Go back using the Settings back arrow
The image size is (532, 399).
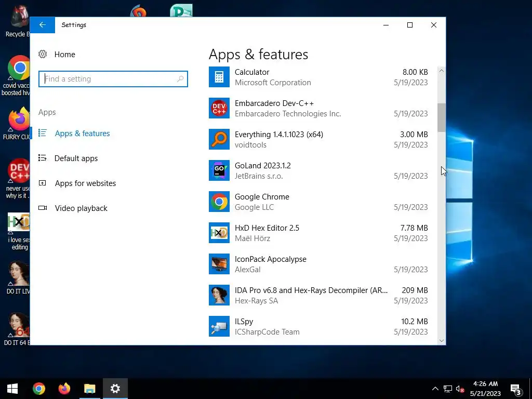(x=43, y=25)
